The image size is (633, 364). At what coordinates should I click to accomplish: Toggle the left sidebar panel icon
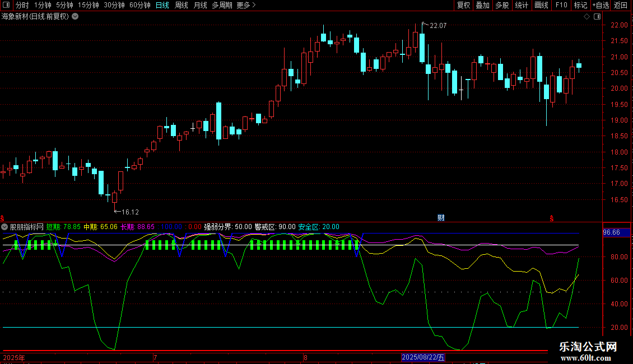[x=6, y=5]
